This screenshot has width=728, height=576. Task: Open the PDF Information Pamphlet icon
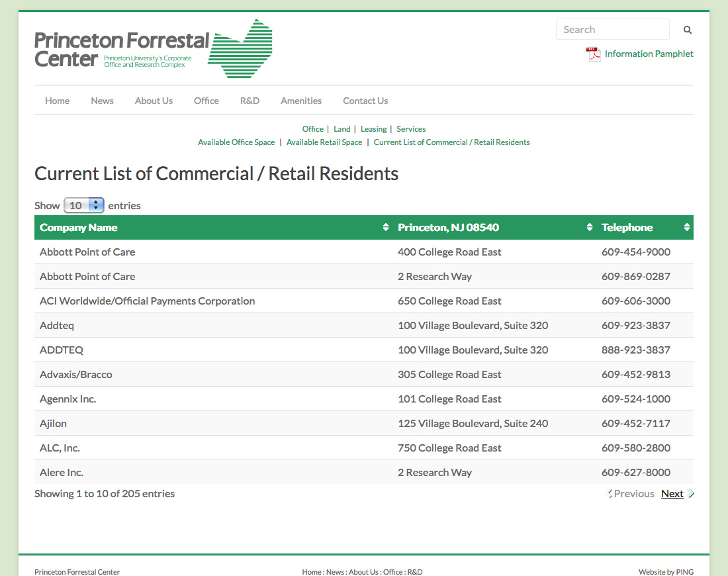pyautogui.click(x=593, y=54)
